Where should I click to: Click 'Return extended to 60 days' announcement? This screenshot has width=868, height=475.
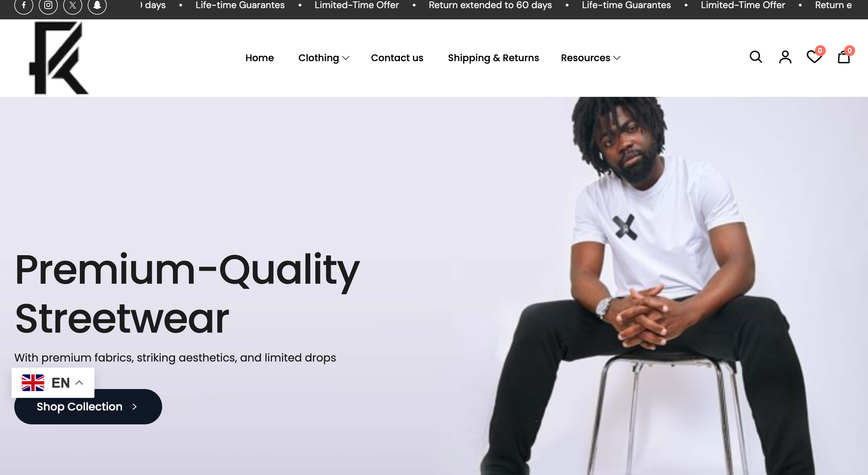(x=490, y=5)
